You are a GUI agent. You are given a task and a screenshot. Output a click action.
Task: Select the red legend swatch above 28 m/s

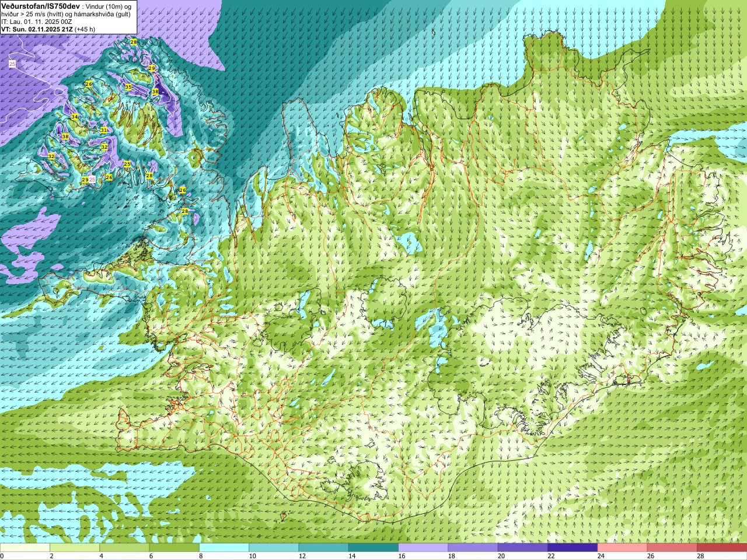pyautogui.click(x=722, y=548)
